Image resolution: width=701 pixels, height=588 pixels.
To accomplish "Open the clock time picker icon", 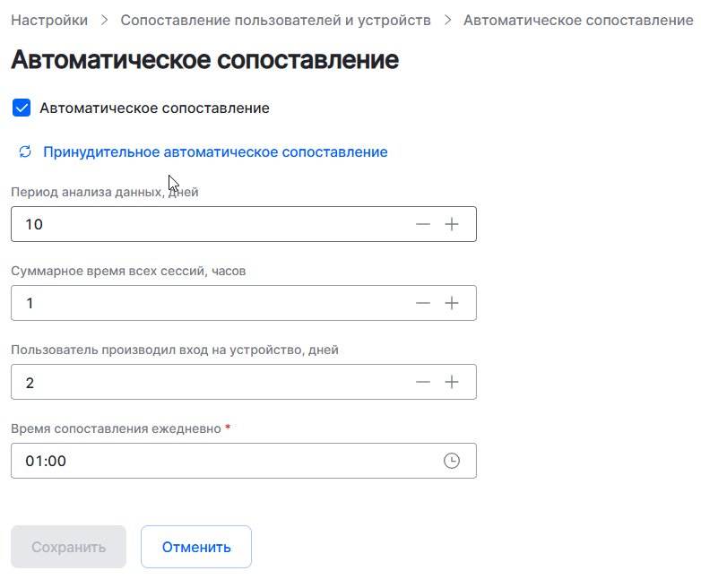I will coord(452,461).
